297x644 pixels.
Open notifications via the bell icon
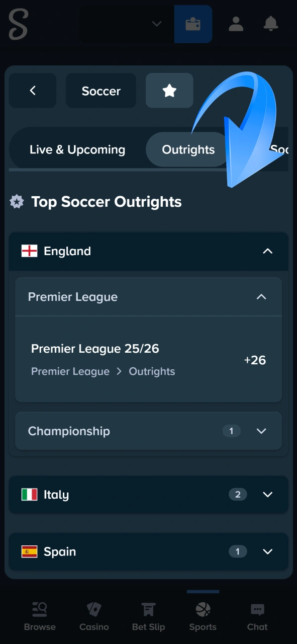pos(270,24)
